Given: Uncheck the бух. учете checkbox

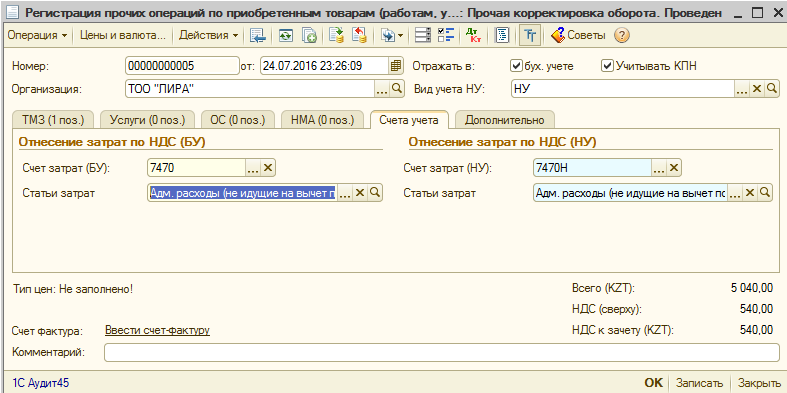Looking at the screenshot, I should click(515, 66).
